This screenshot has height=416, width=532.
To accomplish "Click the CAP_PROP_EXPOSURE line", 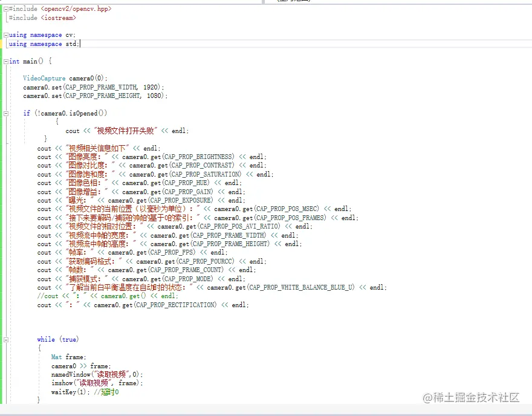I will coord(141,201).
